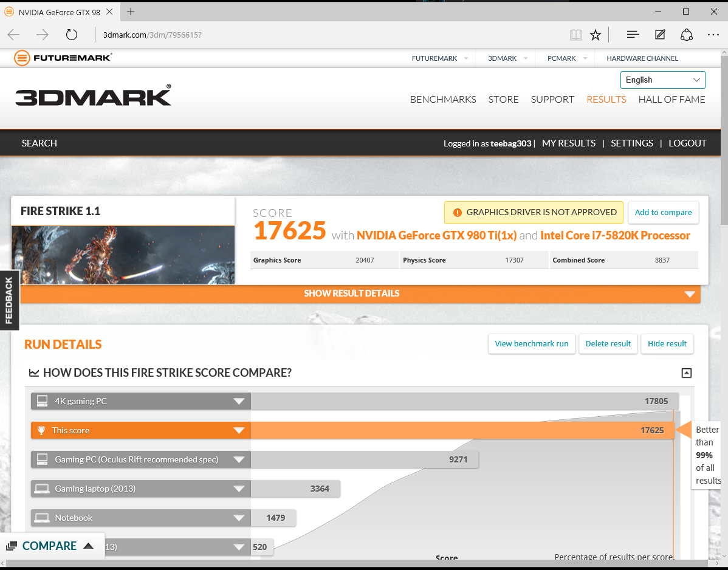This screenshot has height=570, width=728.
Task: Expand the Notebook row
Action: pos(239,518)
